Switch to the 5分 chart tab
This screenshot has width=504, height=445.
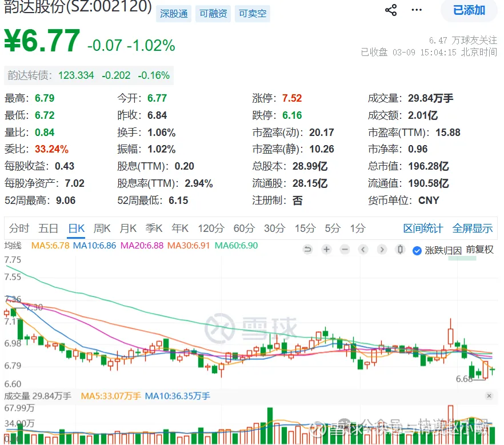click(x=333, y=228)
